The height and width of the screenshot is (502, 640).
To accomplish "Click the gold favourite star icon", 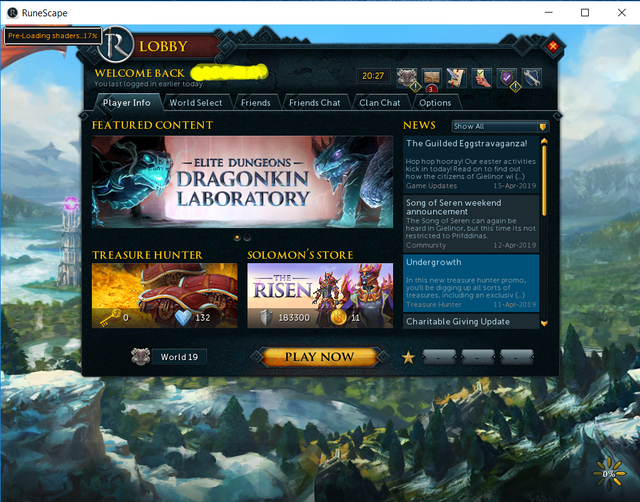I will (x=408, y=358).
